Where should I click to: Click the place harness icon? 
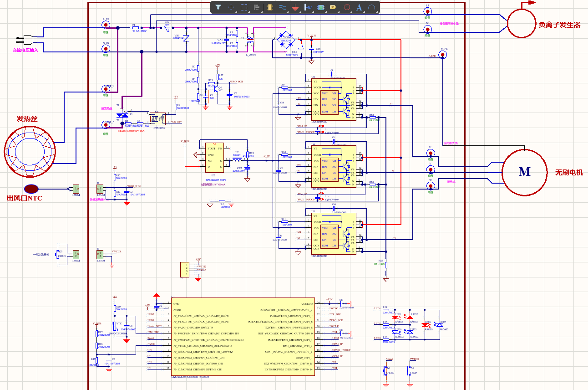pyautogui.click(x=308, y=7)
